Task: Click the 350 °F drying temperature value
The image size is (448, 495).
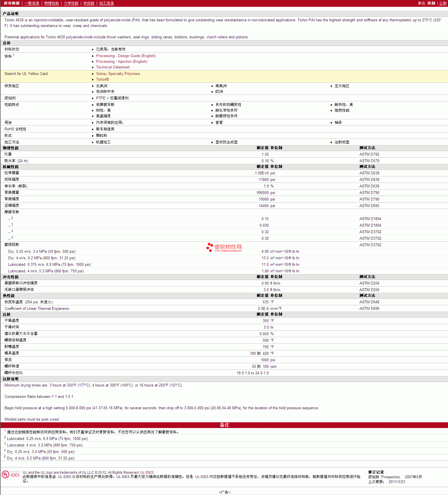Action: 268,321
